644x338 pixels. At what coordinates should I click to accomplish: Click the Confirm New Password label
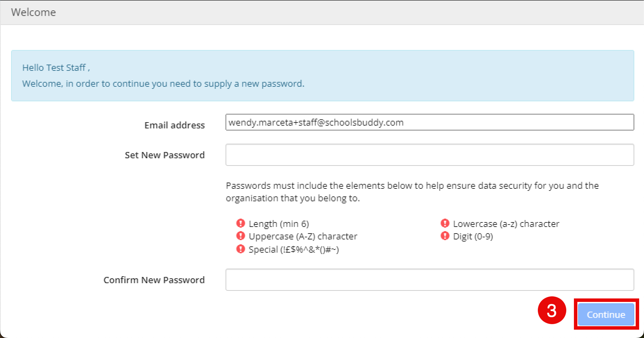(x=154, y=280)
